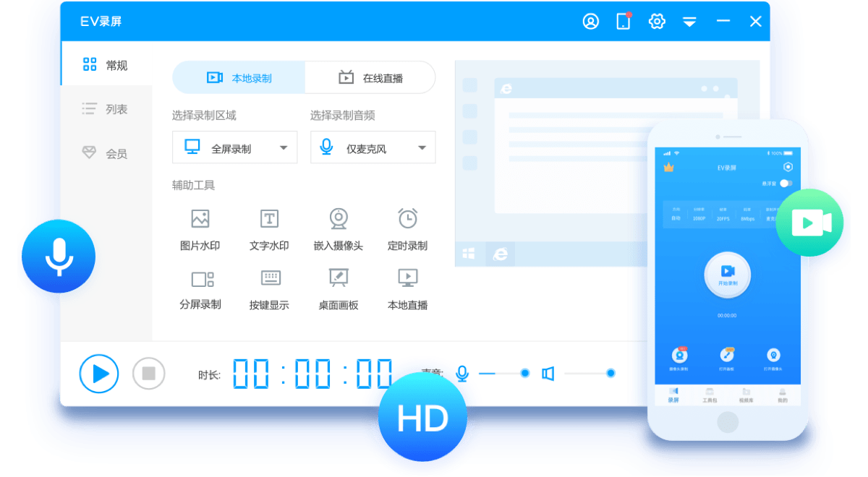Open the 分屏录制 split-screen recording tool

(200, 289)
